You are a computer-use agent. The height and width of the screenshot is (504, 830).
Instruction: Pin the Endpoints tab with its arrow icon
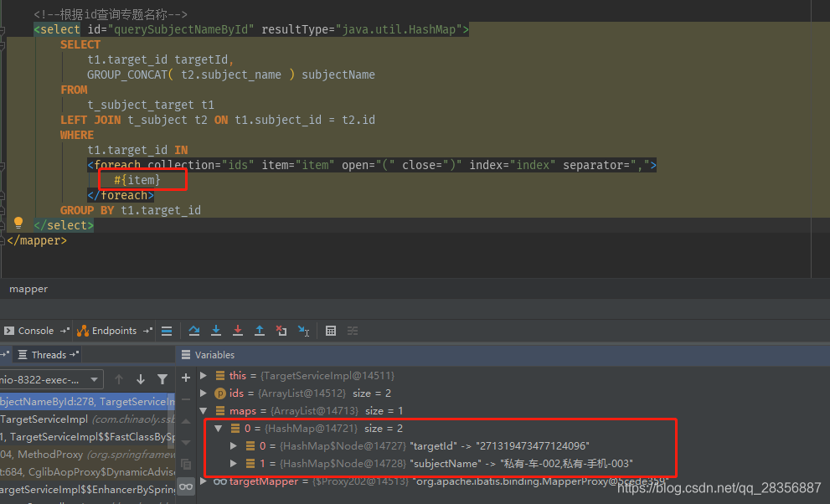[x=147, y=331]
